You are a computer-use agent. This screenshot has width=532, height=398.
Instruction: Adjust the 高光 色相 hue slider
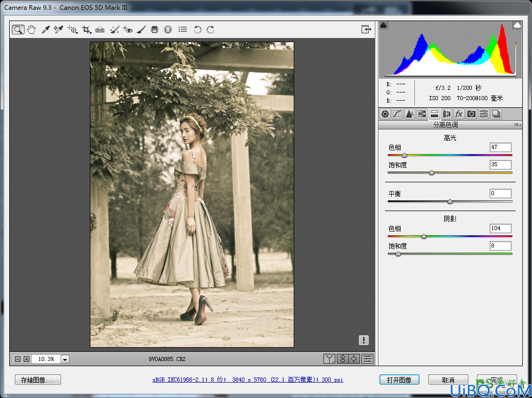404,155
